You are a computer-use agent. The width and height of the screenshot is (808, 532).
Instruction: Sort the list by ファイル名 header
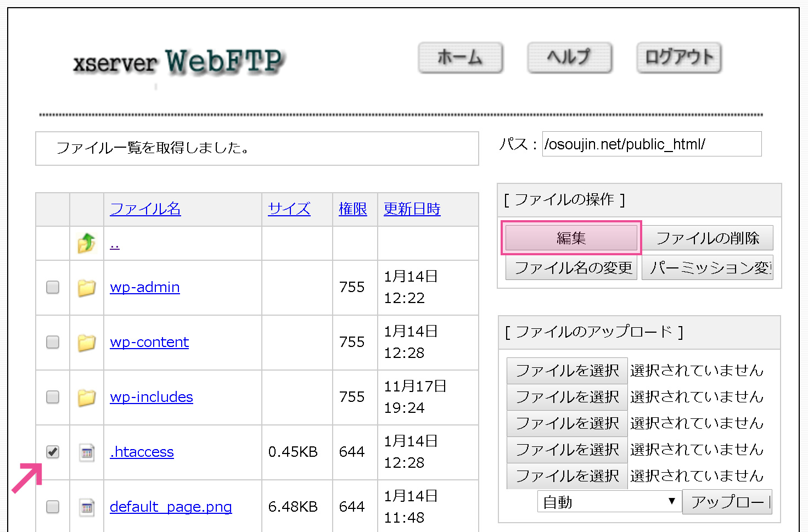pyautogui.click(x=145, y=209)
